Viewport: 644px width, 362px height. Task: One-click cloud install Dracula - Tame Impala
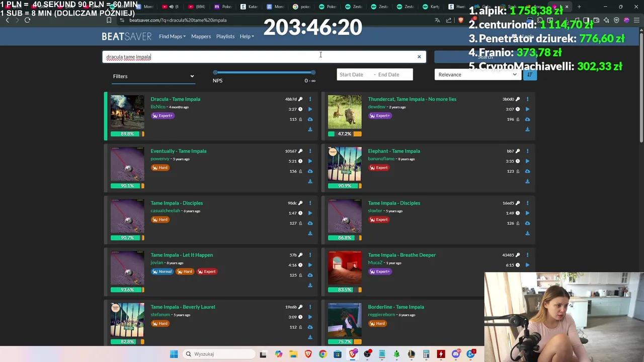(310, 119)
